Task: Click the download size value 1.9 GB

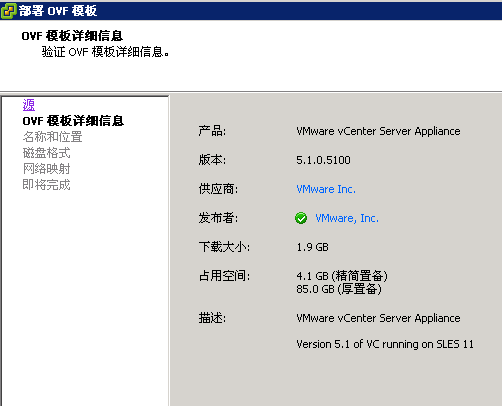Action: click(313, 247)
